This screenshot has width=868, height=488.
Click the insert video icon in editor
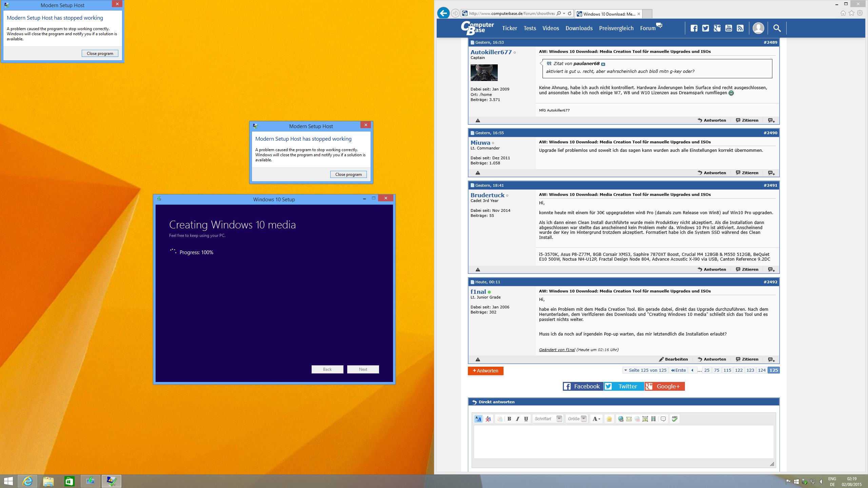(x=653, y=419)
